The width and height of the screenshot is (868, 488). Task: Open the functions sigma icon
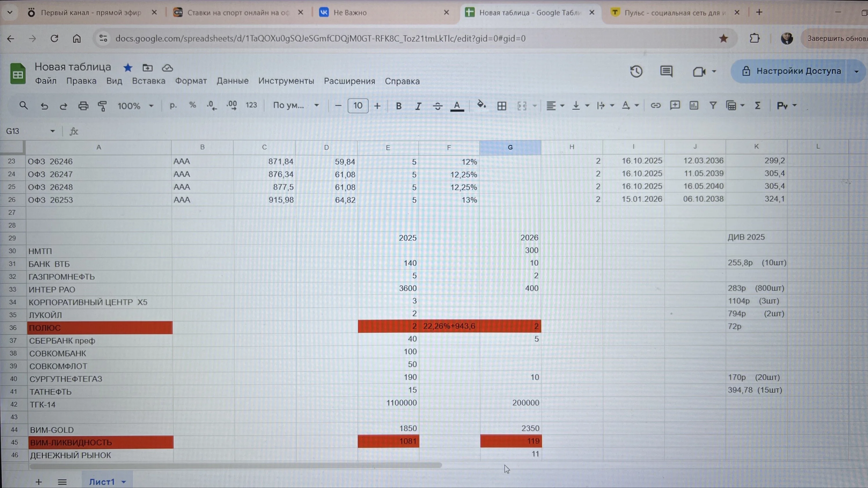(758, 106)
